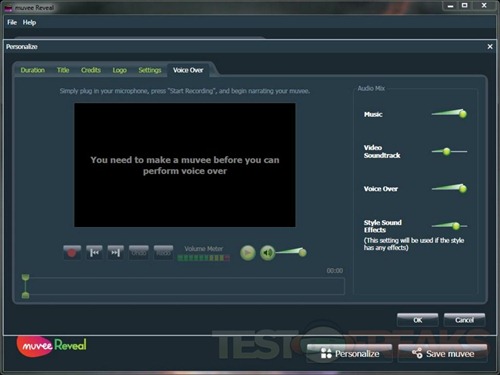Open the File menu
This screenshot has width=500, height=375.
pyautogui.click(x=12, y=22)
